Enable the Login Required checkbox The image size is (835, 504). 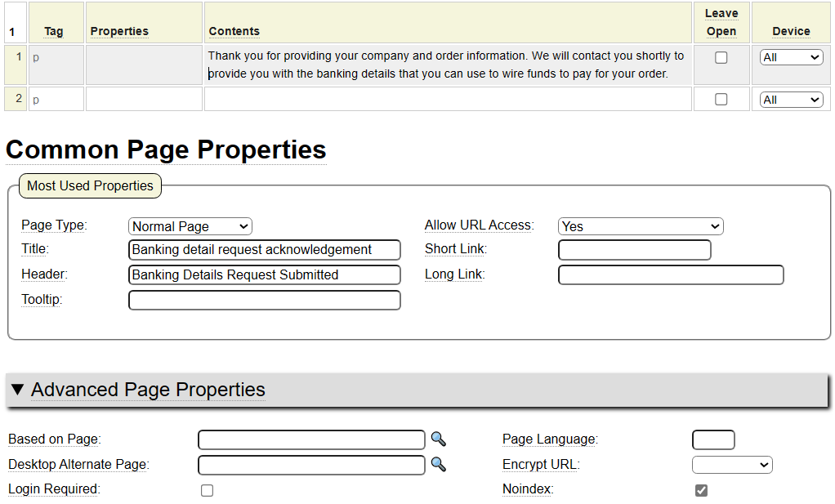point(207,489)
